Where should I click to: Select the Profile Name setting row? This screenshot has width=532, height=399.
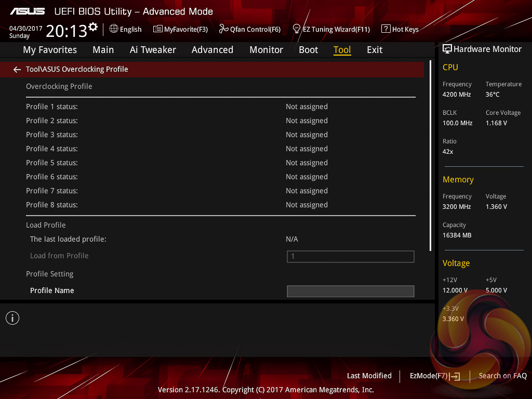[x=220, y=291]
